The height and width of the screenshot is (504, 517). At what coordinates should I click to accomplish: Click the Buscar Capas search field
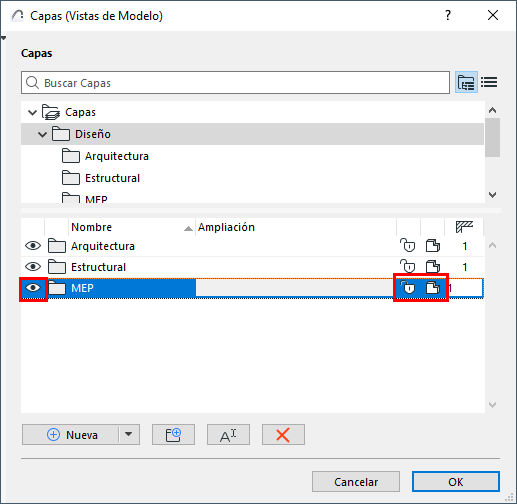(x=235, y=82)
